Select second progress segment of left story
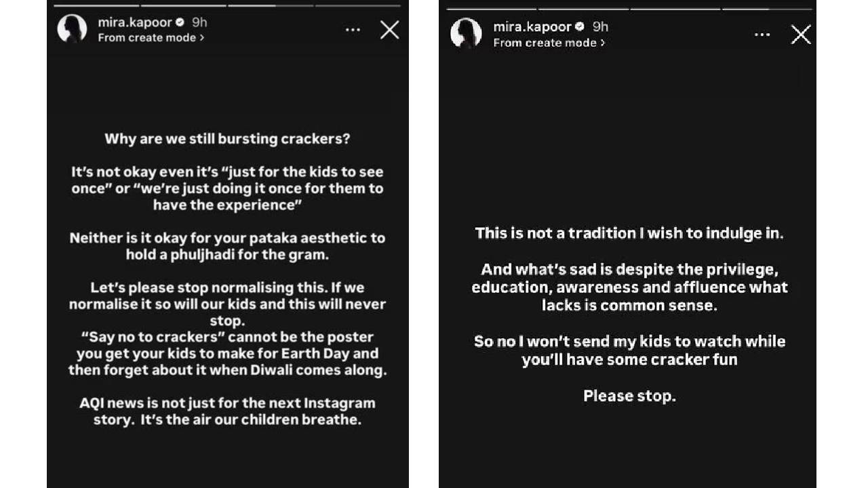Image resolution: width=868 pixels, height=488 pixels. [x=183, y=5]
